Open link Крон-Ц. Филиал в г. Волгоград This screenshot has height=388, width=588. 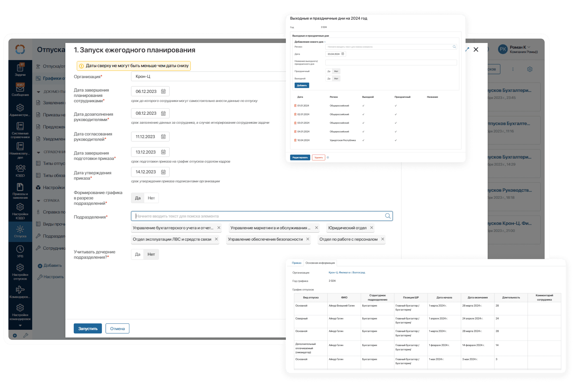click(346, 272)
